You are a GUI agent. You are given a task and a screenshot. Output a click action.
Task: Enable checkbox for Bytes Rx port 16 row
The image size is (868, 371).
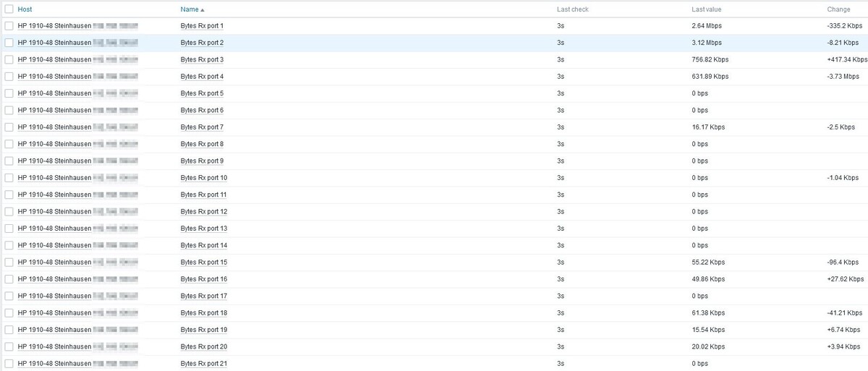[9, 279]
